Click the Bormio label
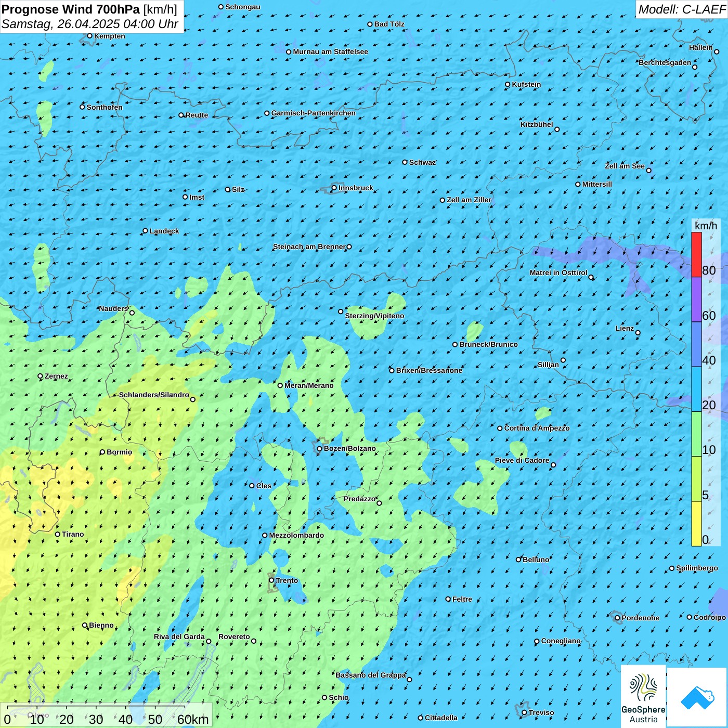 119,452
